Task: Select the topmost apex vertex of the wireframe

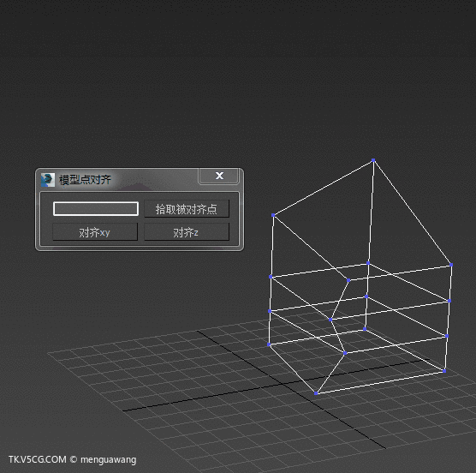Action: [373, 160]
